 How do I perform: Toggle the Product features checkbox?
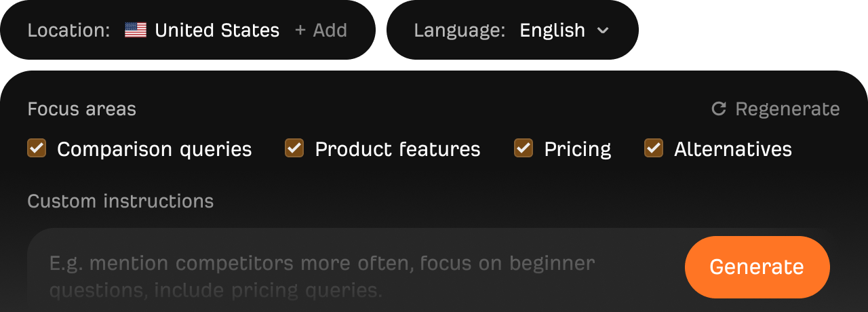294,148
